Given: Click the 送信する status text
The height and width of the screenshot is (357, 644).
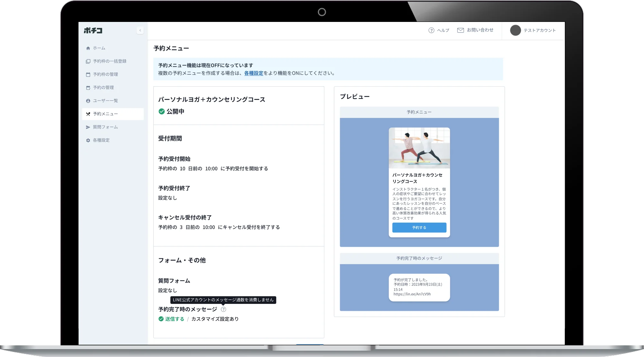Looking at the screenshot, I should [x=175, y=319].
